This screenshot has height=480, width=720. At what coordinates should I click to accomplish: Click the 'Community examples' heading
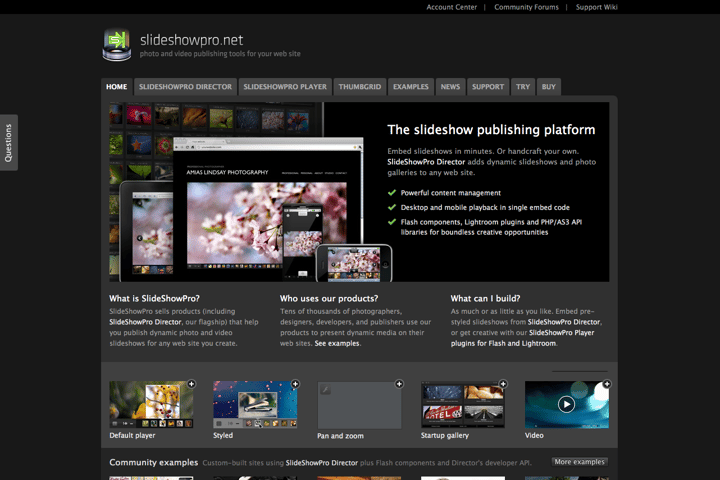click(x=153, y=463)
